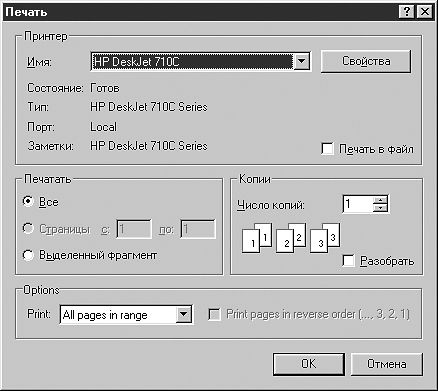
Task: Open the printer name dropdown arrow
Action: tap(301, 61)
